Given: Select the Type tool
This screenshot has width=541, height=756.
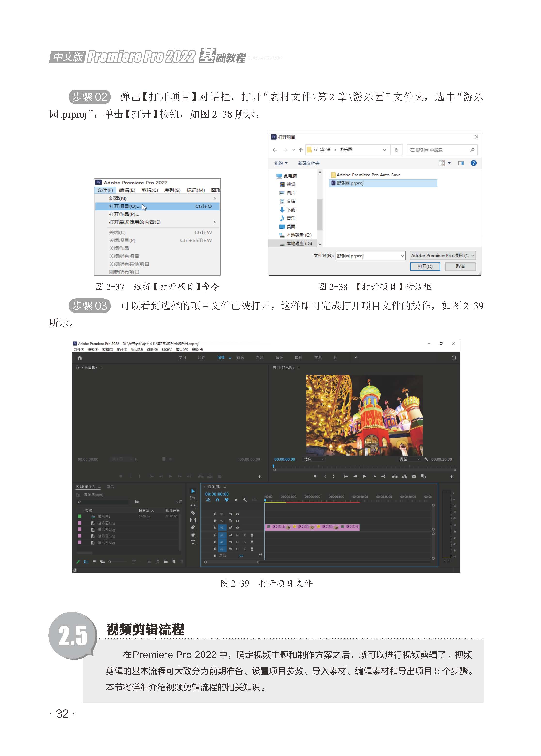Looking at the screenshot, I should click(193, 542).
